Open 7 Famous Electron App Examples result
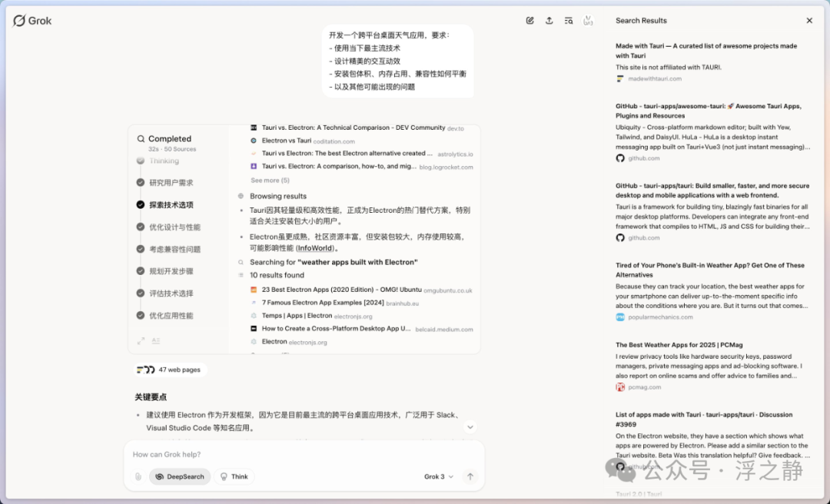Image resolution: width=830 pixels, height=504 pixels. 322,303
